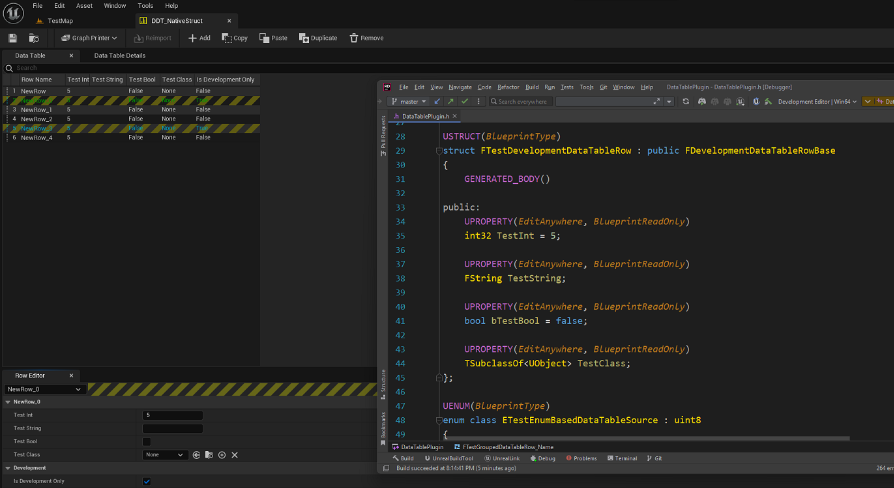Clear the Test Class value
Screen dimensions: 894x488
pos(234,455)
